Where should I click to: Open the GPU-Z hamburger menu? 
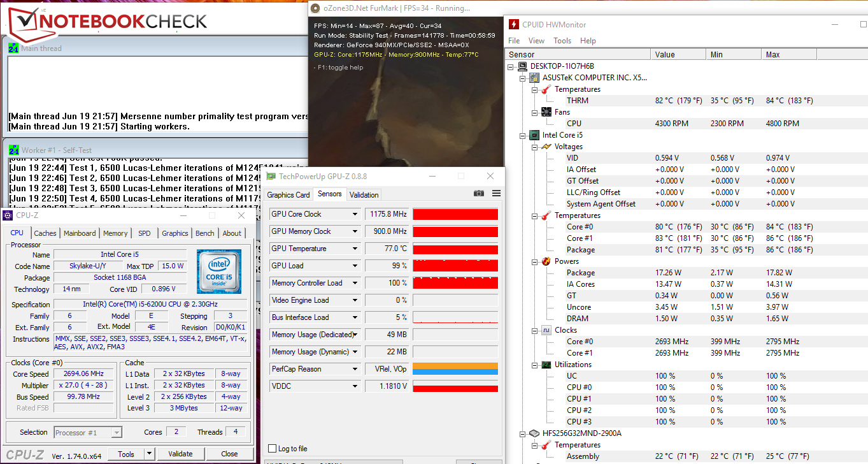pos(496,194)
